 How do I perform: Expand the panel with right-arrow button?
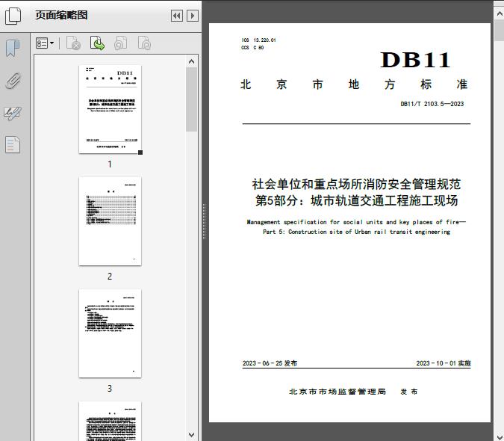(x=192, y=15)
